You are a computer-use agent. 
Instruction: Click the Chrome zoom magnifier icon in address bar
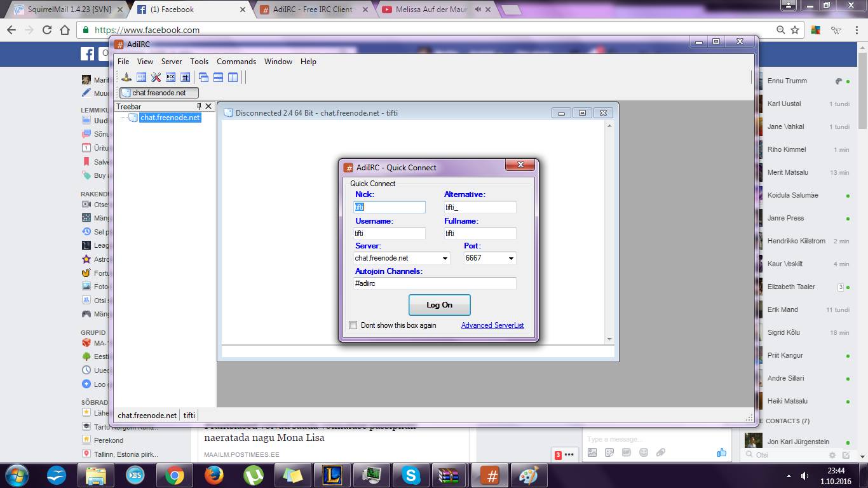coord(780,30)
